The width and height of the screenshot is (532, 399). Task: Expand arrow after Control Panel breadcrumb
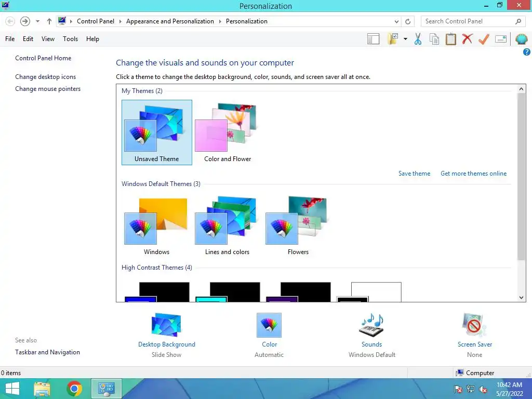point(120,21)
